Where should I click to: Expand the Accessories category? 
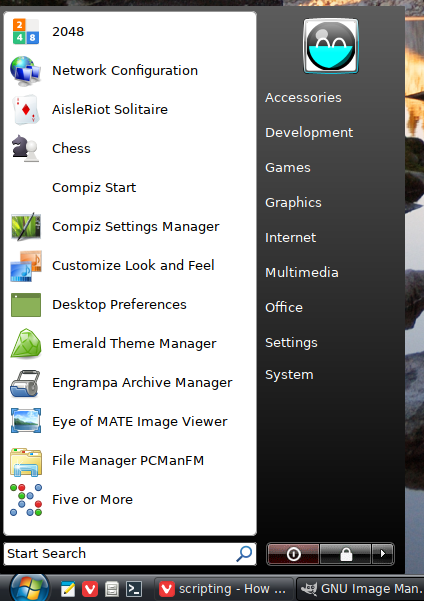coord(303,98)
